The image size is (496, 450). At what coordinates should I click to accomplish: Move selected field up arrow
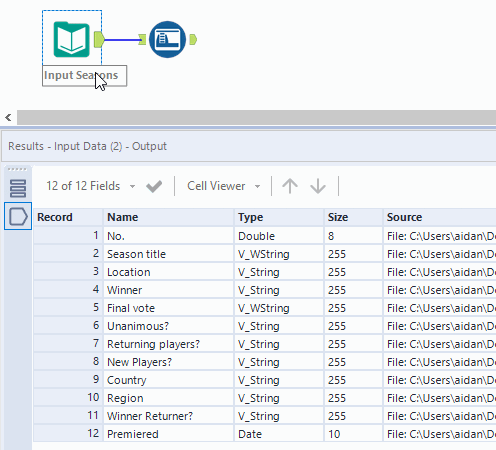[290, 186]
